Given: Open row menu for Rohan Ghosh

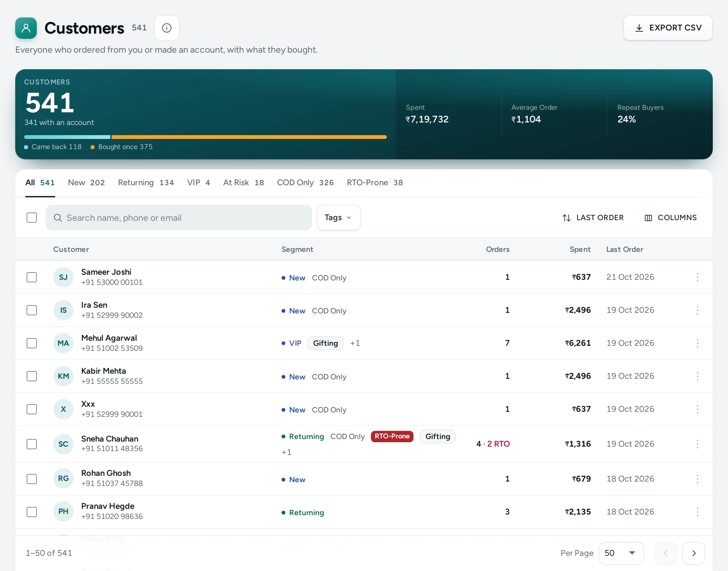Looking at the screenshot, I should [697, 479].
